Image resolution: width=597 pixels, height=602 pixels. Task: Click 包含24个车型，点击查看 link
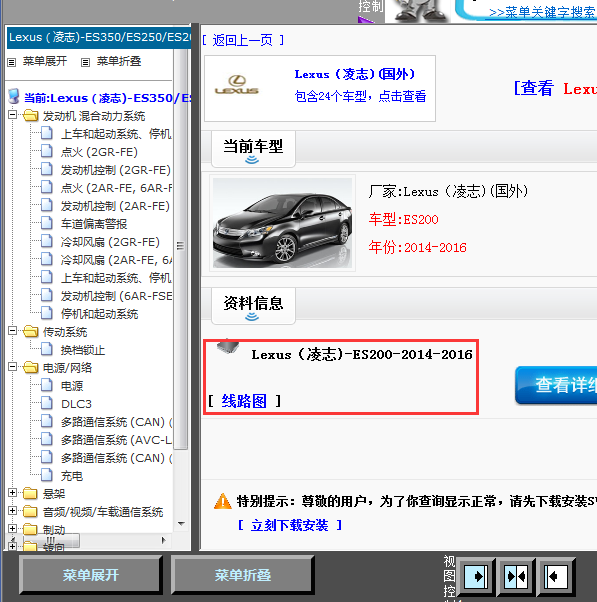[360, 96]
